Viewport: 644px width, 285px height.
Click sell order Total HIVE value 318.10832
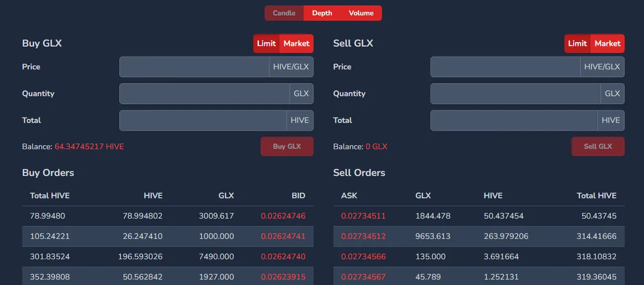click(597, 257)
